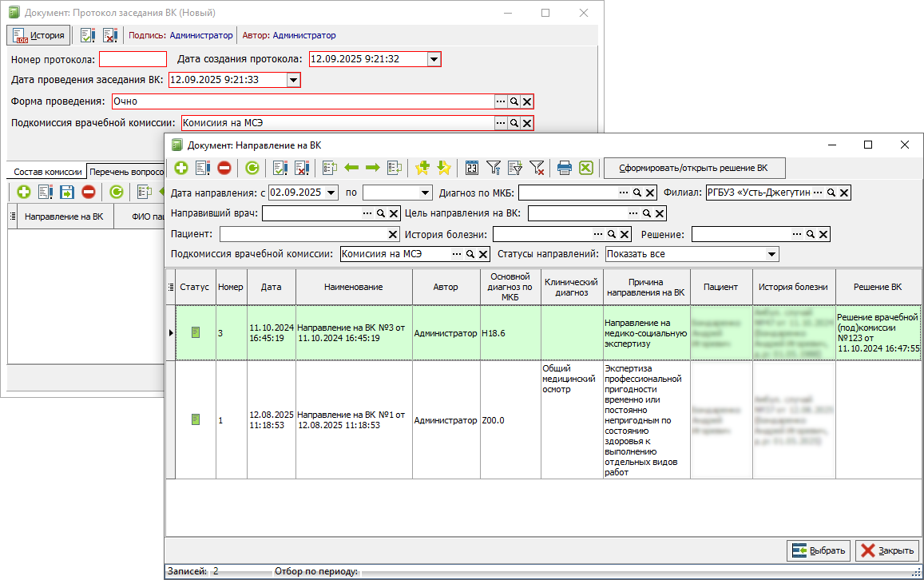Click Направление на ВК column header in Протокол window

point(64,217)
